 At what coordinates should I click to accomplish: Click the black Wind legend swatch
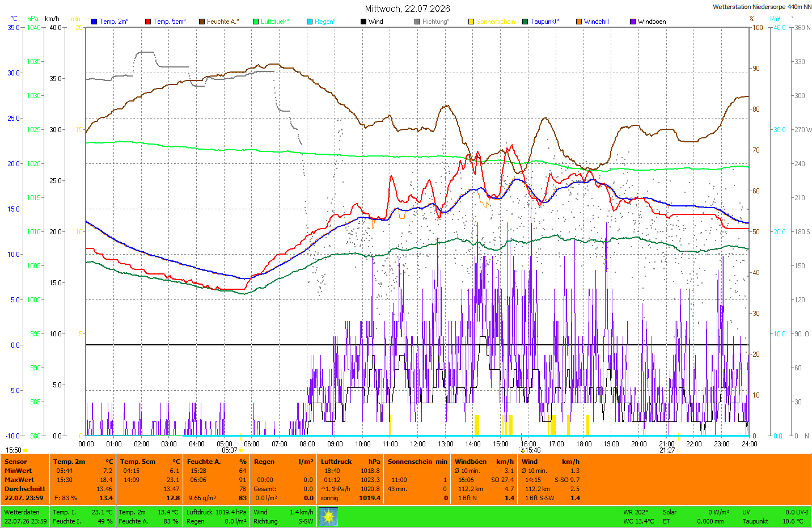click(x=363, y=22)
